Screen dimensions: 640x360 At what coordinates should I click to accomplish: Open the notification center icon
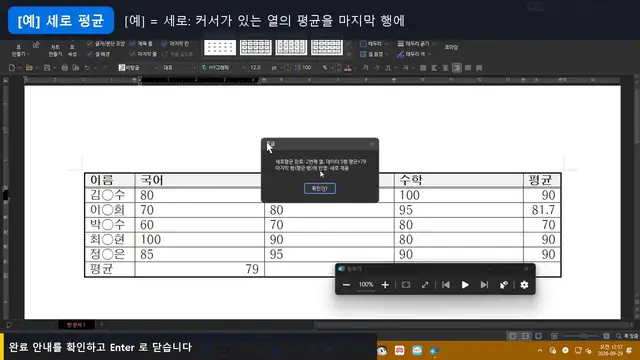click(x=629, y=351)
